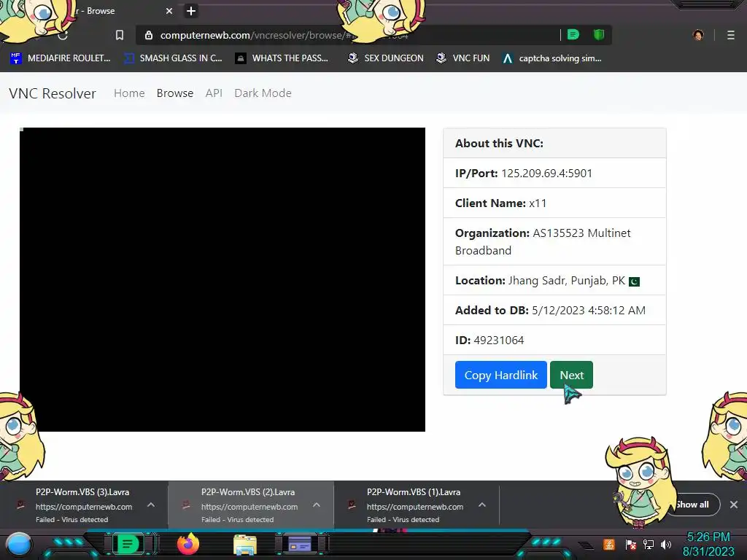Close the Browse browser tab
This screenshot has height=560, width=747.
pyautogui.click(x=169, y=11)
